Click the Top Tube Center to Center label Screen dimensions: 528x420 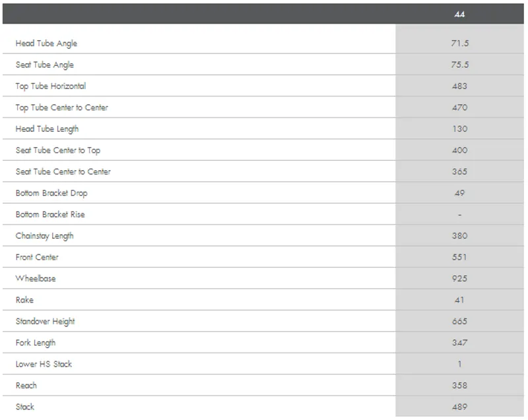62,107
